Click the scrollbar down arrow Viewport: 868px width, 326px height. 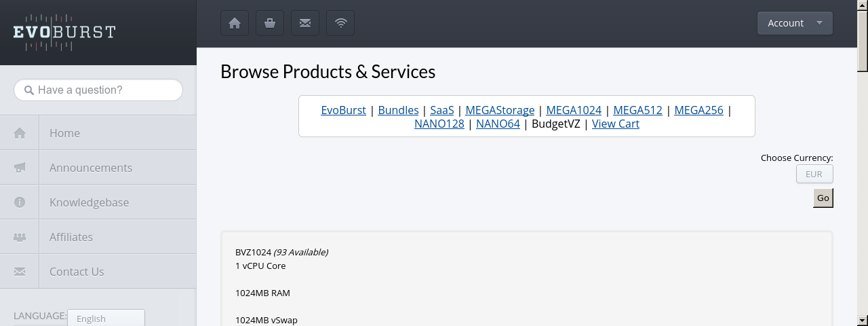(x=863, y=321)
